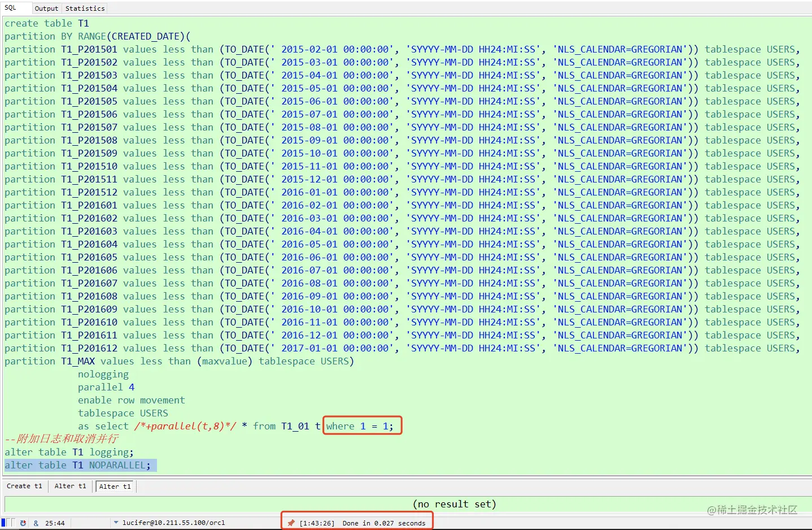Click the "alter table T1 logging;" line
812x530 pixels.
click(x=69, y=452)
